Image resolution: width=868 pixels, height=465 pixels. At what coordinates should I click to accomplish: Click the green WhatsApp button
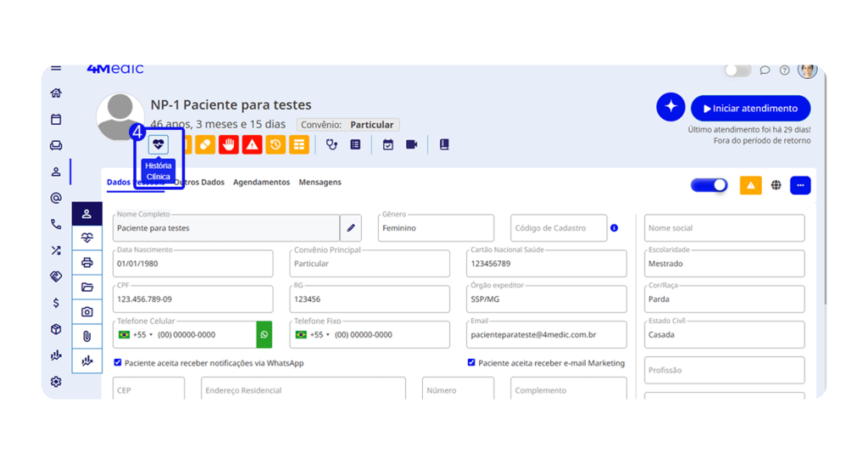[x=264, y=334]
